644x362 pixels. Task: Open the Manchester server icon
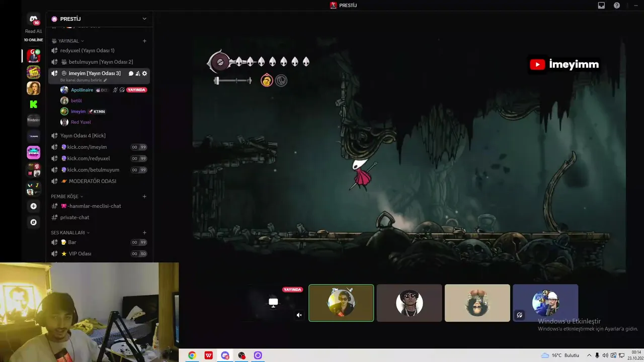(34, 120)
